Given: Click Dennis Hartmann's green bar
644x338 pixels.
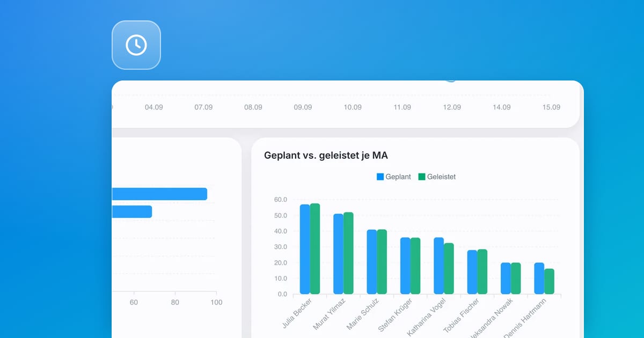Looking at the screenshot, I should point(549,281).
